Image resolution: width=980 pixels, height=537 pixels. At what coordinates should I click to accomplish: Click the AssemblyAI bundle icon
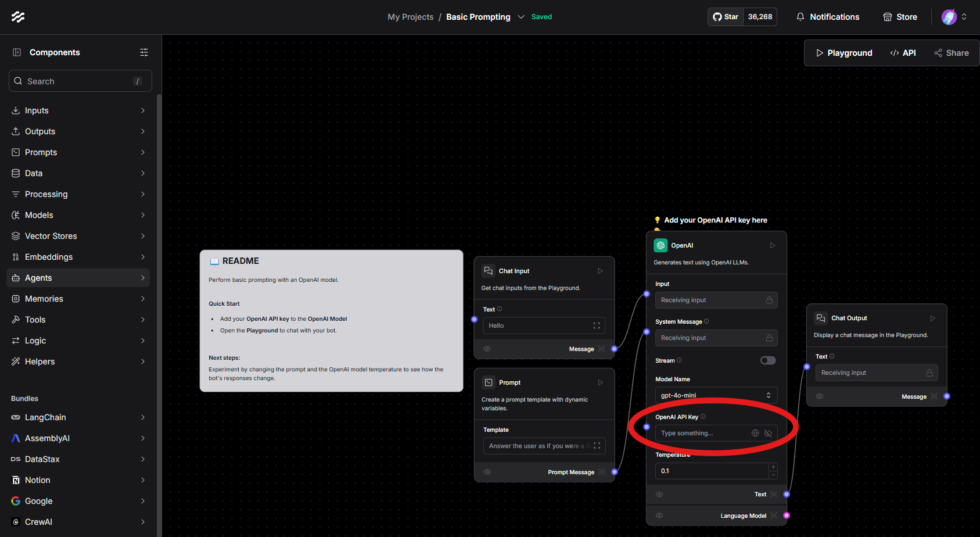click(x=16, y=438)
